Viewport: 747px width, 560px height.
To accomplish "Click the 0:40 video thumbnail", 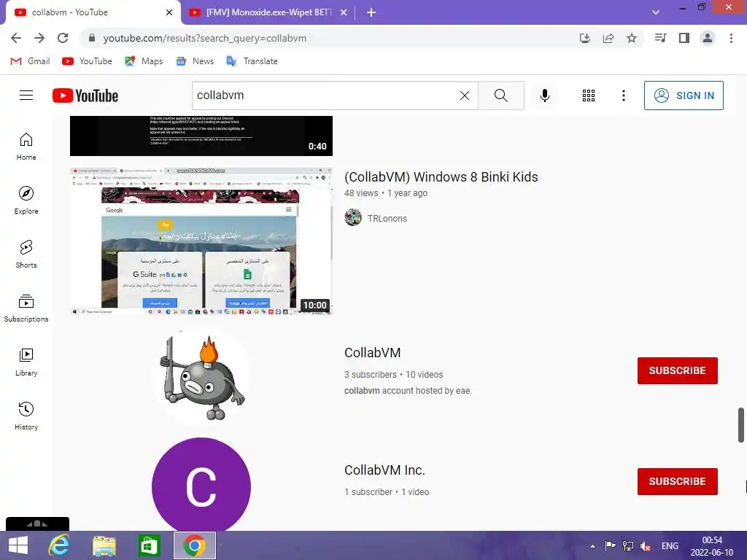I will coord(201,136).
